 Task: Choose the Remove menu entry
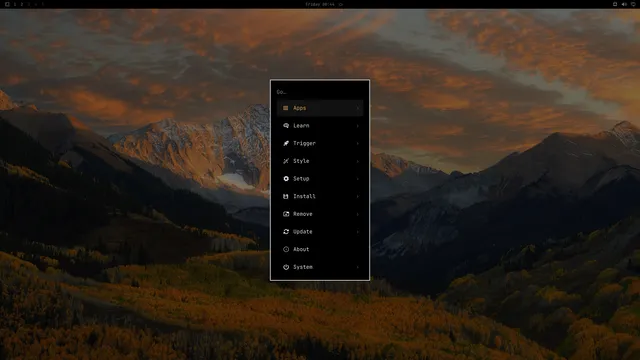[x=320, y=214]
